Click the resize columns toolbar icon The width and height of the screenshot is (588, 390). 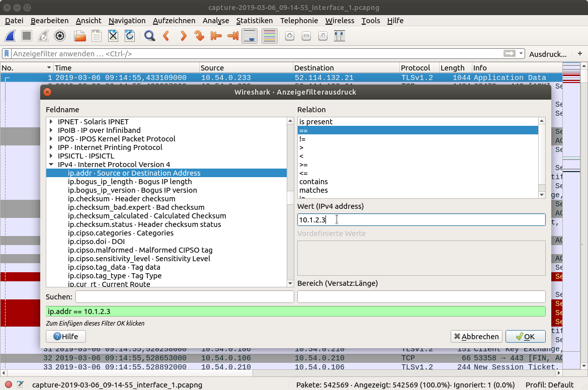coord(340,36)
